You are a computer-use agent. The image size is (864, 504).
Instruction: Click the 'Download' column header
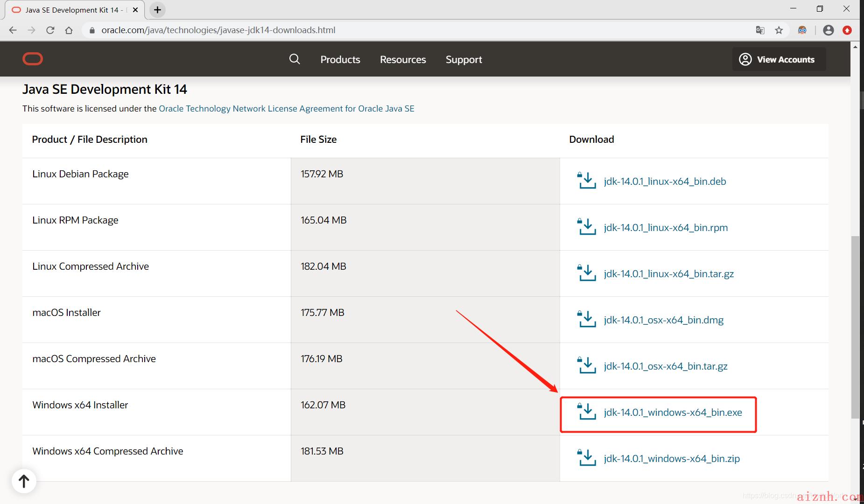(x=591, y=140)
